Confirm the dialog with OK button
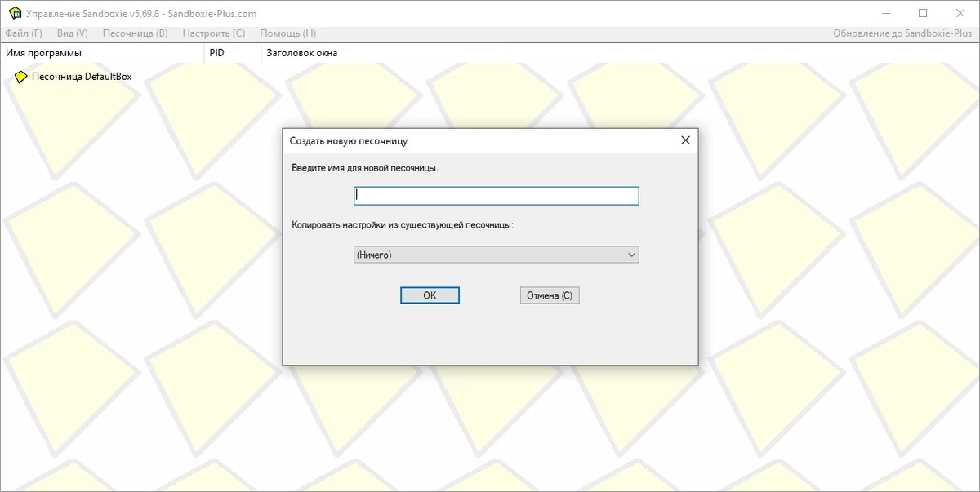 click(x=430, y=295)
